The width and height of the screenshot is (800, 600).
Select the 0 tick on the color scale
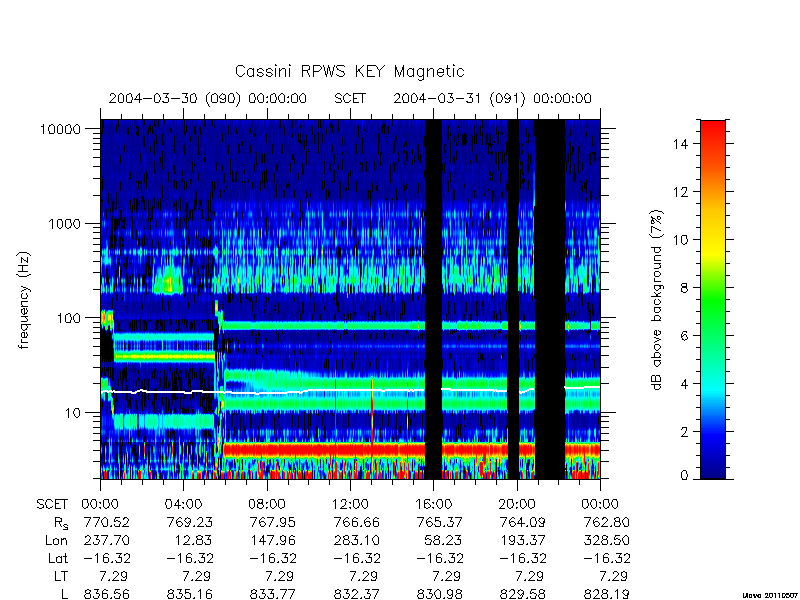[684, 476]
